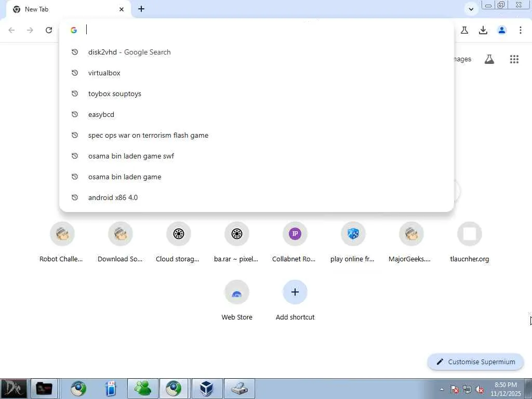
Task: Reload the current page
Action: 49,30
